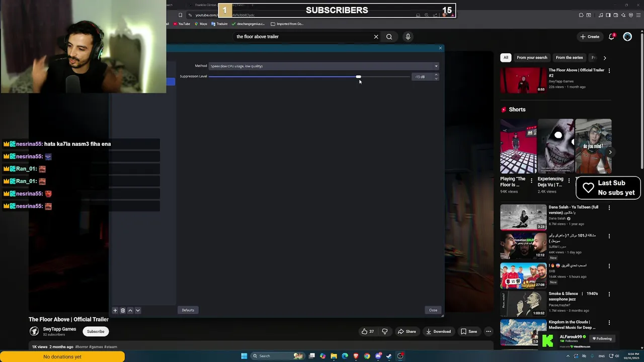Screen dimensions: 644x362
Task: Open options menu for Kingdom in the Clouds
Action: pyautogui.click(x=609, y=323)
